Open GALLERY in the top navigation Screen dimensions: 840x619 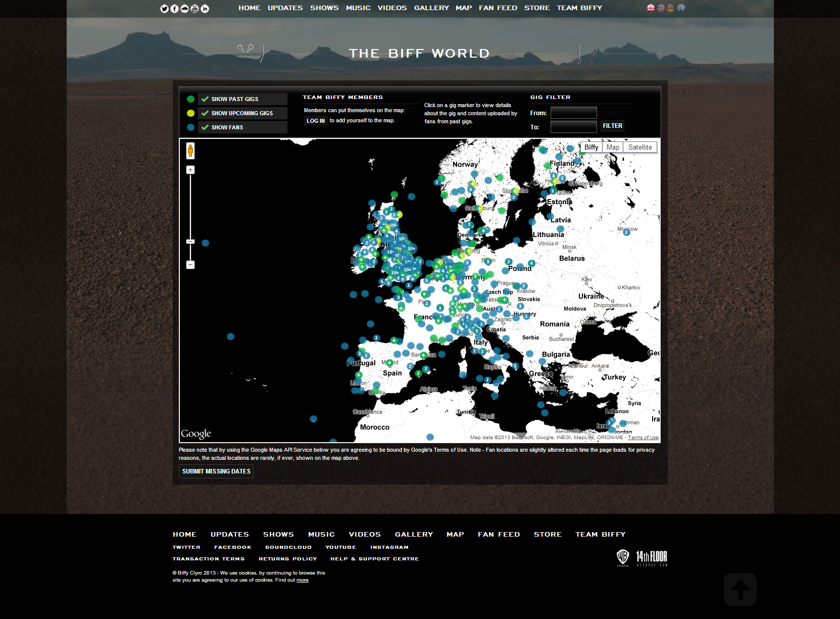click(431, 8)
